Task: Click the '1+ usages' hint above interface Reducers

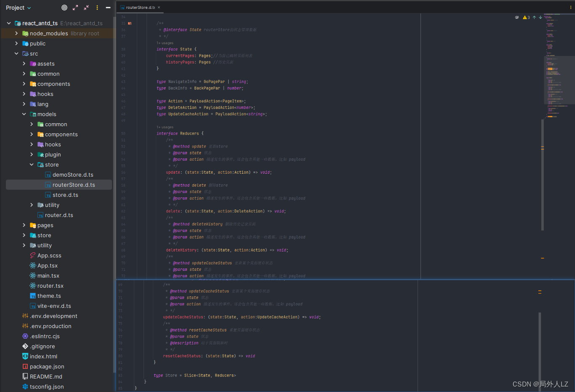Action: 165,127
